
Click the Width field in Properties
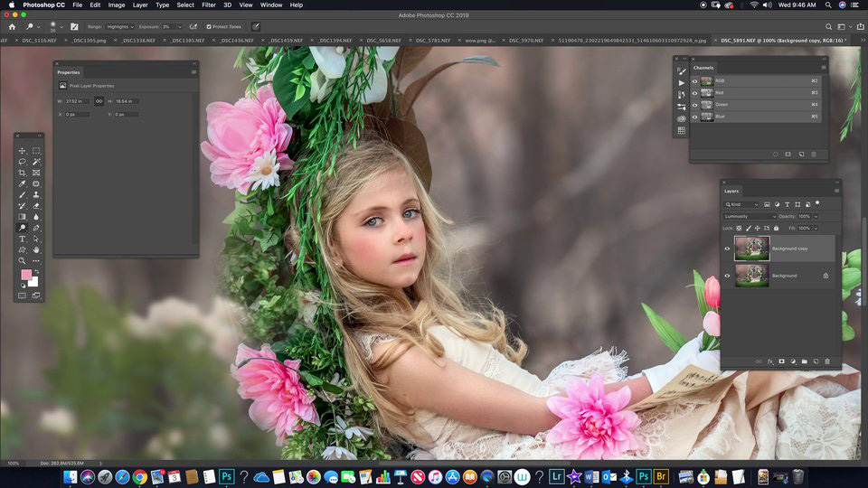(76, 101)
